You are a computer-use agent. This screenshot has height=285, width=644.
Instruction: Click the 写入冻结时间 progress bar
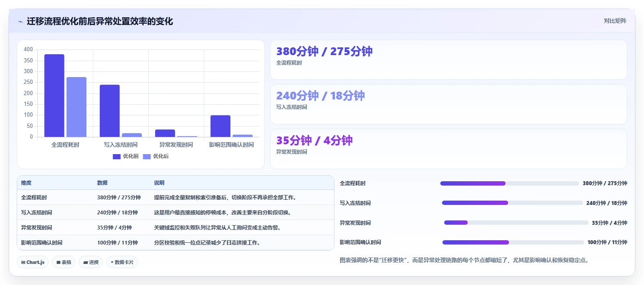point(512,203)
